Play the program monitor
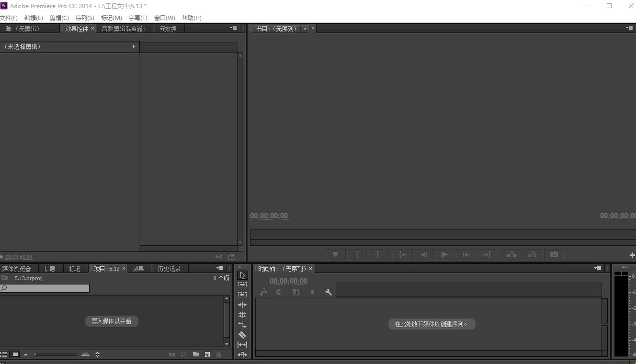The height and width of the screenshot is (364, 636). [444, 254]
